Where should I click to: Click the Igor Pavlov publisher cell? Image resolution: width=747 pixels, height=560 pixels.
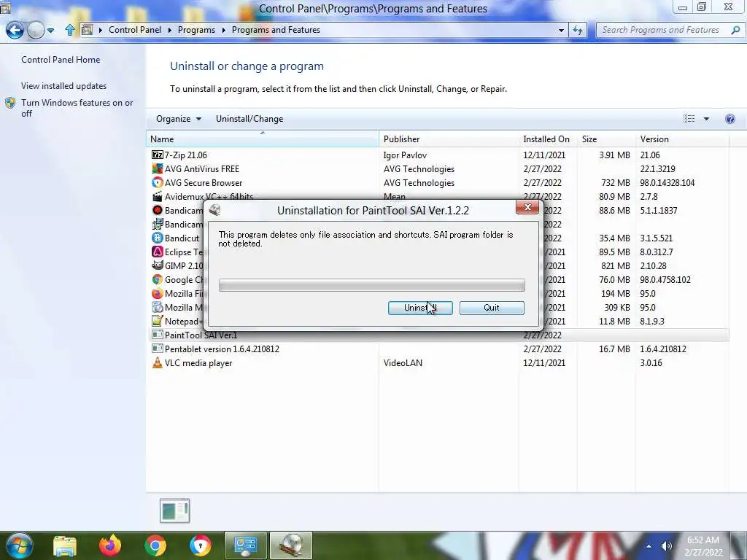click(405, 155)
